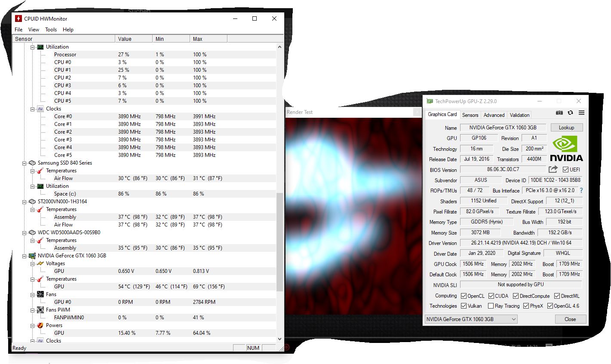Click the HWMonitor scrollbar down arrow
The image size is (611, 364).
(280, 339)
